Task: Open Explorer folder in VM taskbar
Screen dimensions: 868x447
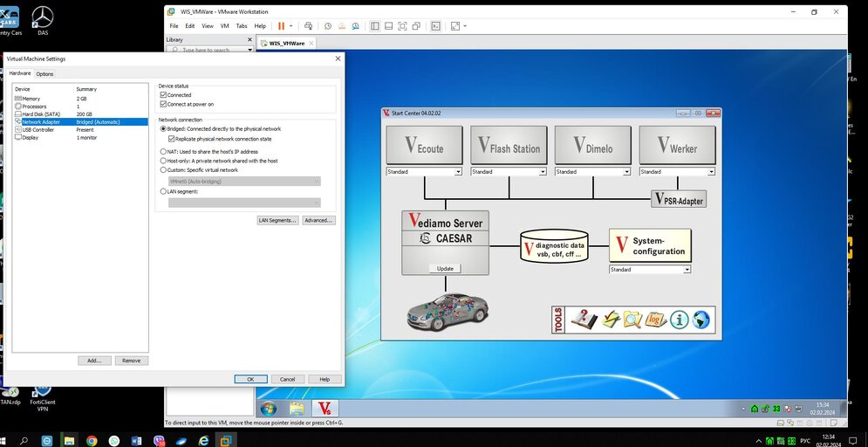Action: click(x=297, y=409)
